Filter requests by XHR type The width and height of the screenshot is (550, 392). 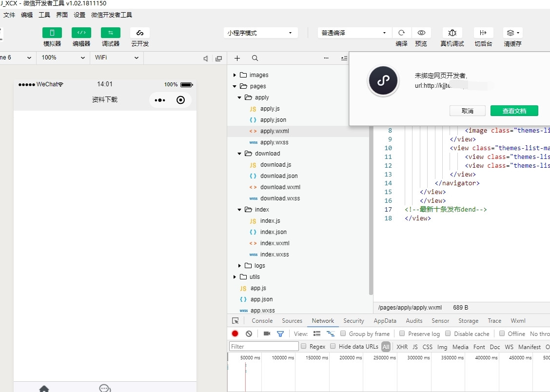402,347
